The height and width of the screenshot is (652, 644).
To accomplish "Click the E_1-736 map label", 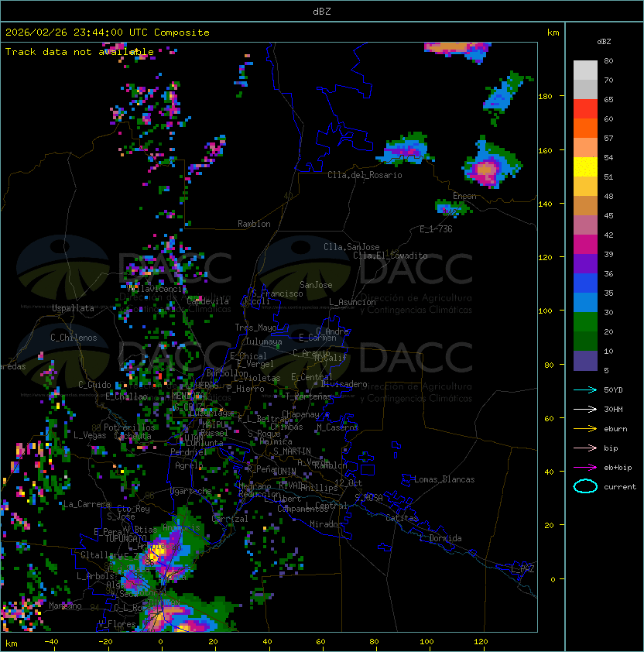I will (x=436, y=228).
